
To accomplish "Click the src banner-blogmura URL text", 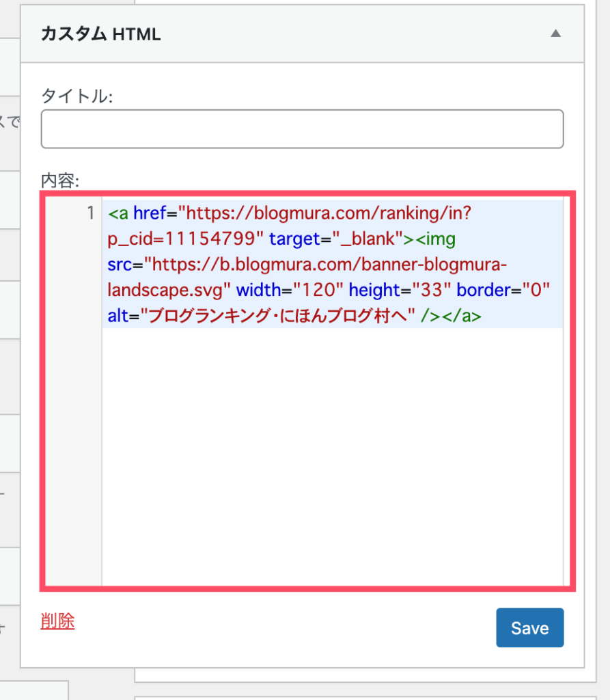I will tap(307, 278).
